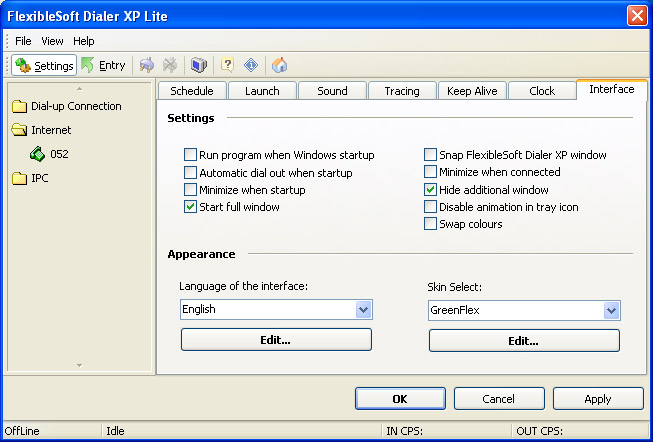Enable Automatic dial out when startup

190,172
